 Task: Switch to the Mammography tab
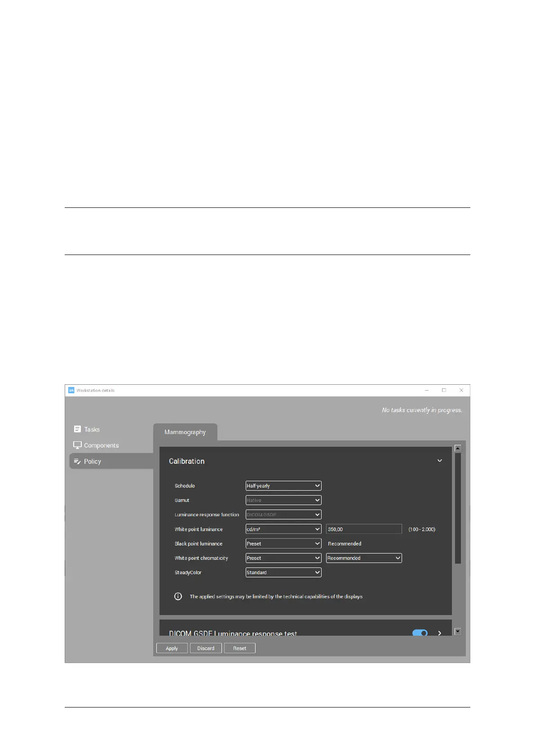pyautogui.click(x=185, y=432)
